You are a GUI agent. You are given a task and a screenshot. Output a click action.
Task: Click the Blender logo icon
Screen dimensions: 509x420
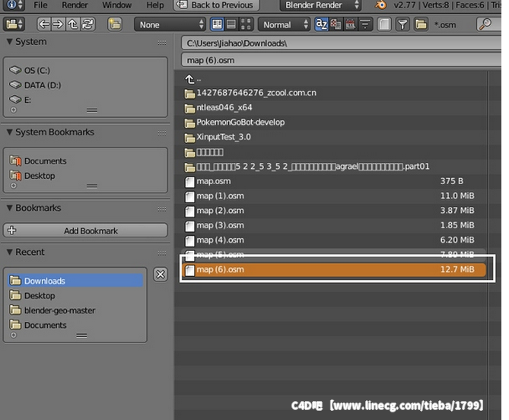click(380, 5)
